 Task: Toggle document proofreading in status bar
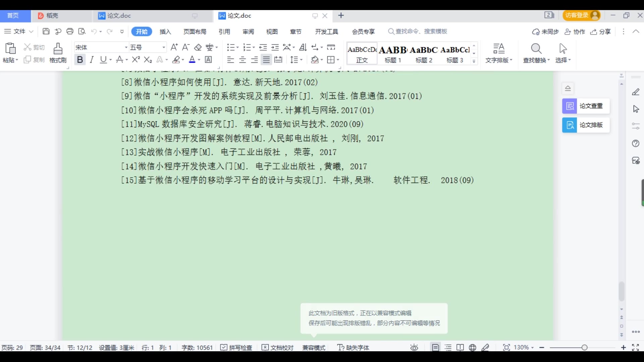tap(277, 348)
